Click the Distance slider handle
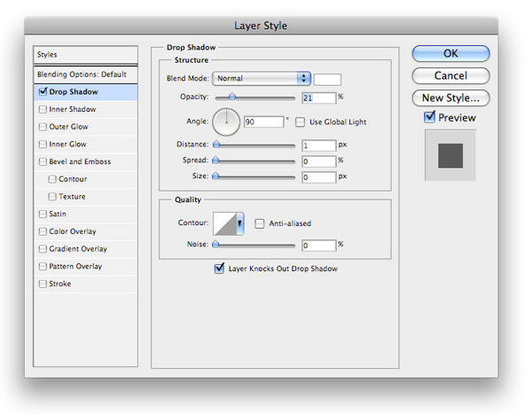532x414 pixels. (x=216, y=145)
